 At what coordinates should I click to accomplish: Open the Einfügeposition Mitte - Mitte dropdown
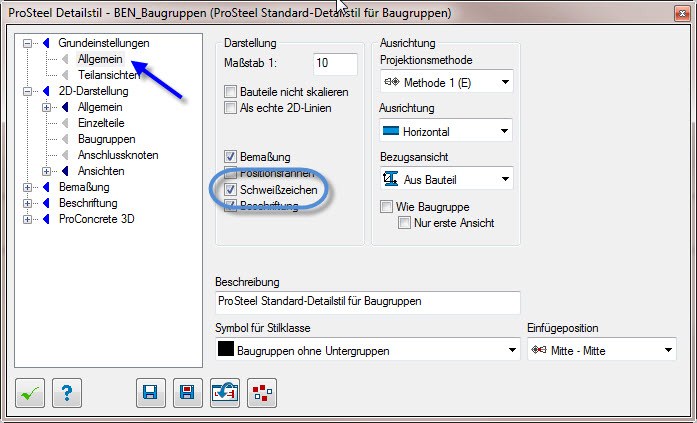602,350
